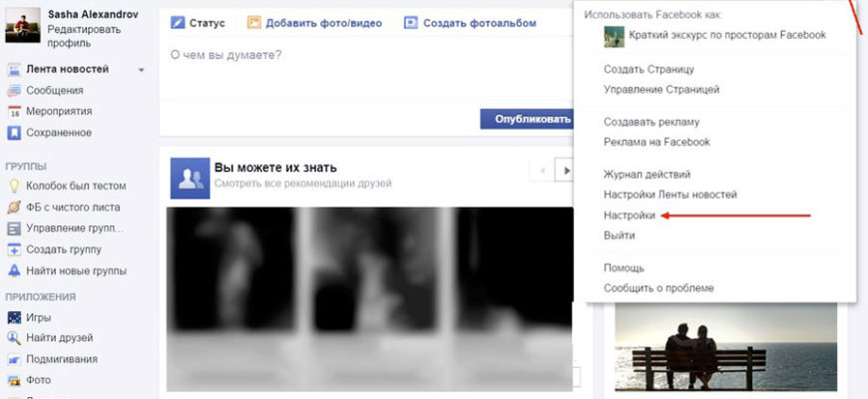Viewport: 868px width, 399px height.
Task: Choose Реклама на Facebook menu item
Action: pos(656,142)
